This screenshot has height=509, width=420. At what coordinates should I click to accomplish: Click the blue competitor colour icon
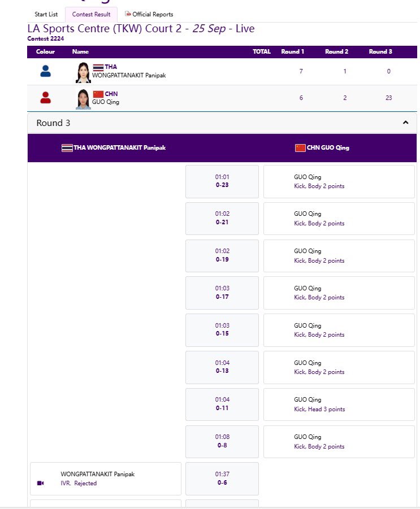click(x=45, y=71)
